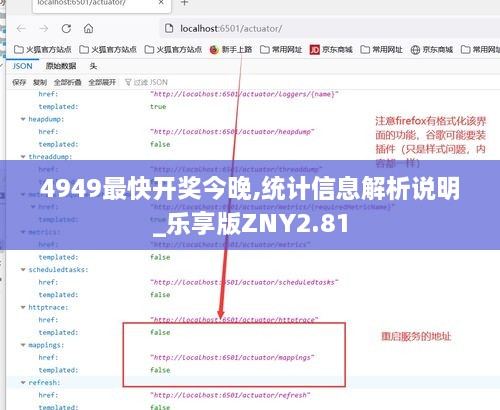Switch to the 原始数据 tab

point(61,66)
